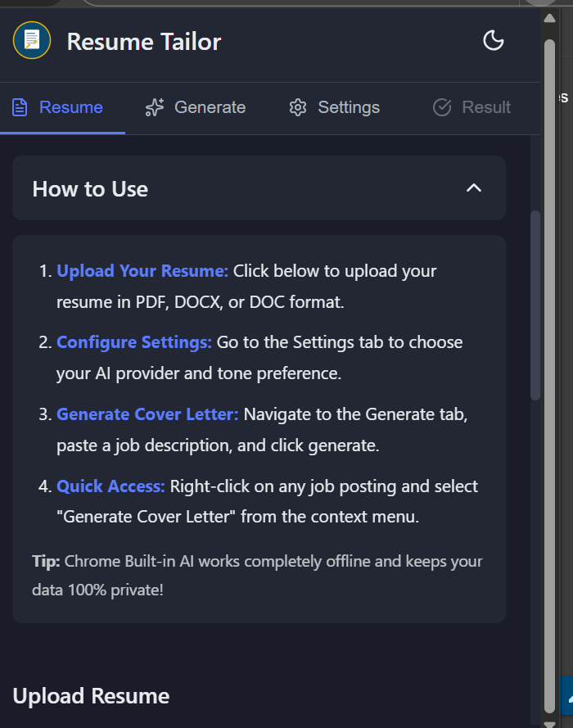Toggle dark mode with the moon icon
573x728 pixels.
point(494,40)
